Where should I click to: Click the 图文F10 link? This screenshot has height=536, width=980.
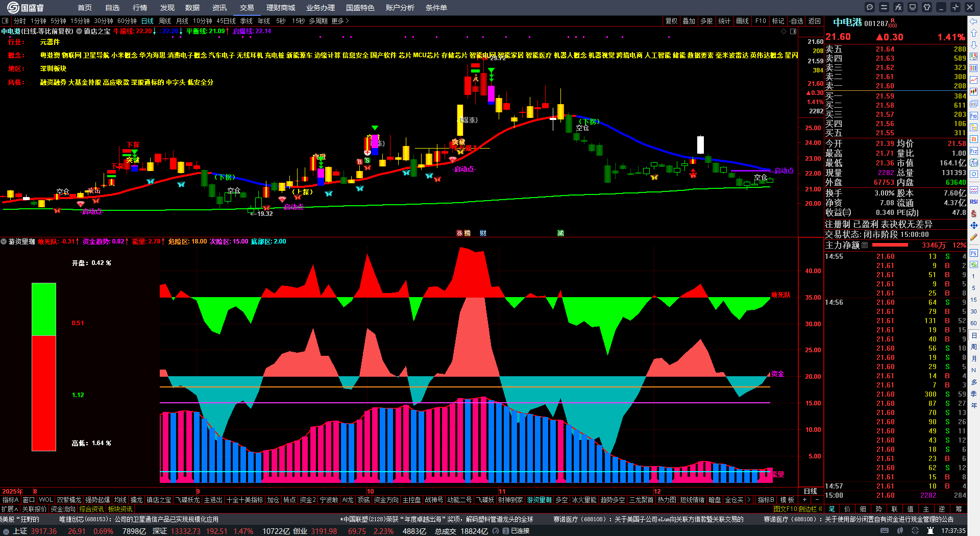[x=785, y=509]
